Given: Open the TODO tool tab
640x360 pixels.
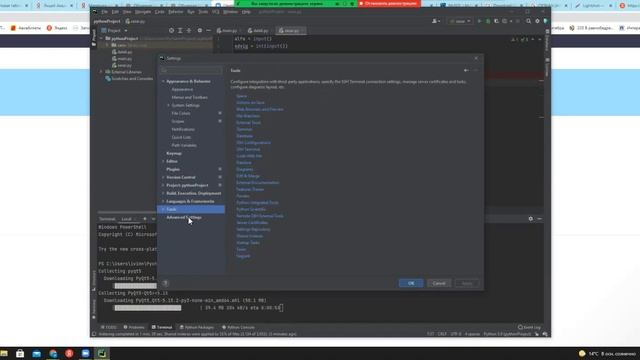Looking at the screenshot, I should pos(109,327).
